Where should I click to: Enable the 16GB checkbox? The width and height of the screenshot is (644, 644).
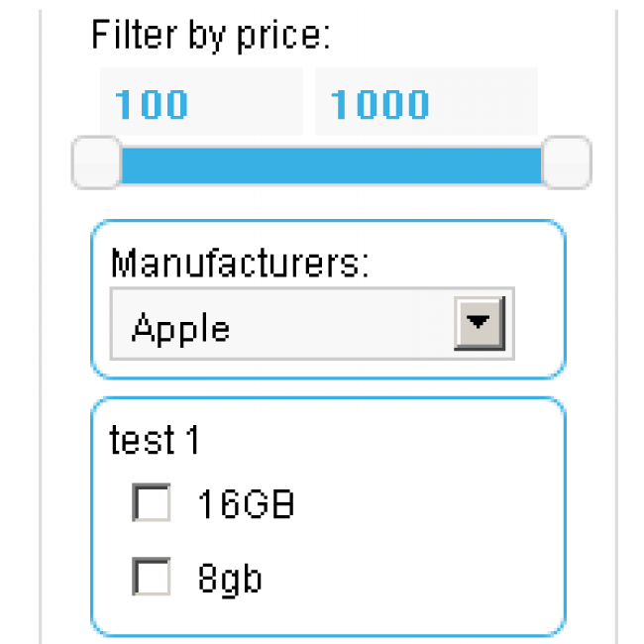click(x=152, y=504)
